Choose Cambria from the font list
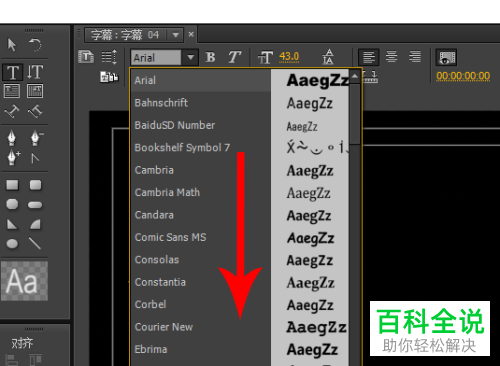This screenshot has width=500, height=366. [201, 170]
